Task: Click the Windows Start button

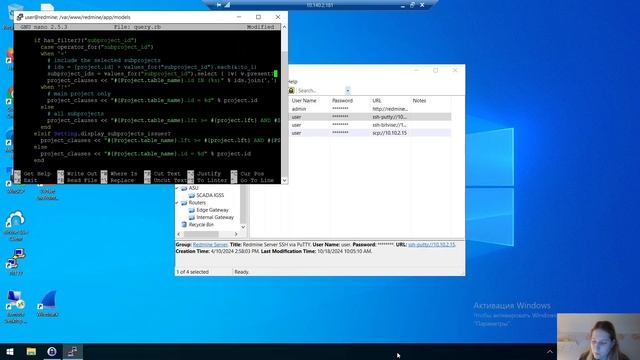Action: (x=10, y=351)
